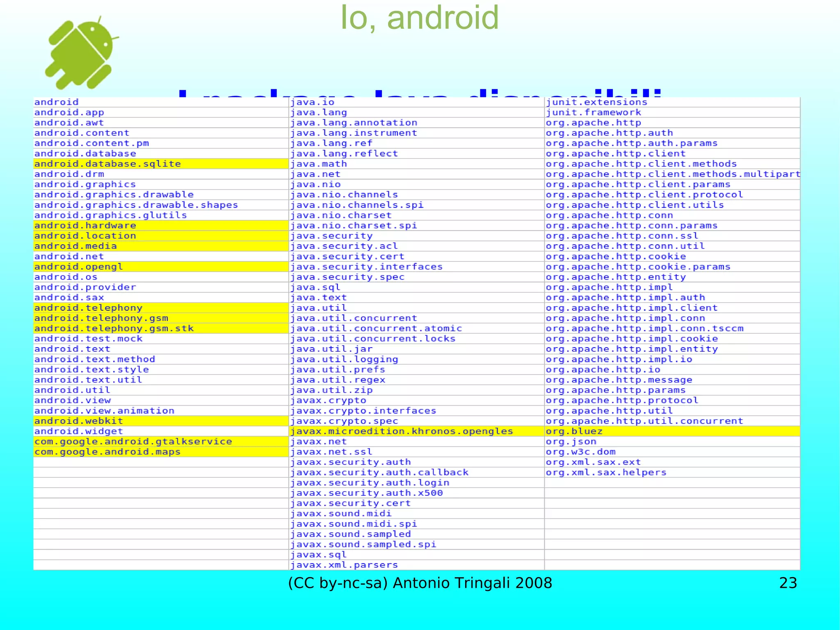Select android.test.mock package

click(161, 339)
